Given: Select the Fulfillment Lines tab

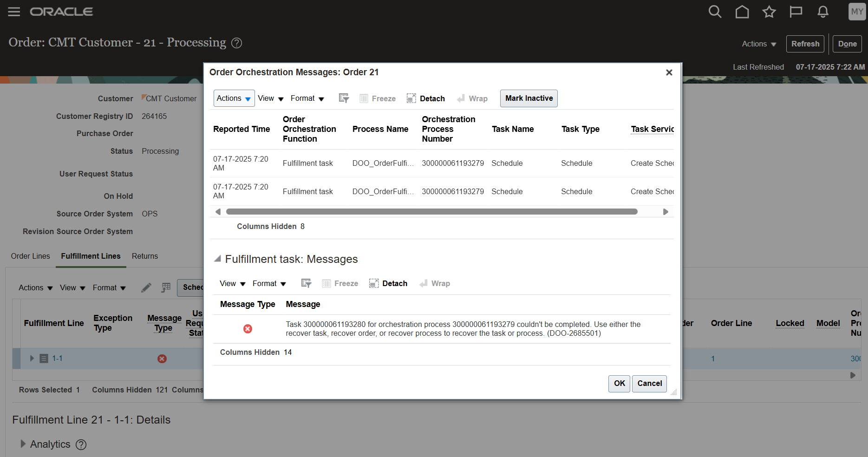Looking at the screenshot, I should pos(91,256).
